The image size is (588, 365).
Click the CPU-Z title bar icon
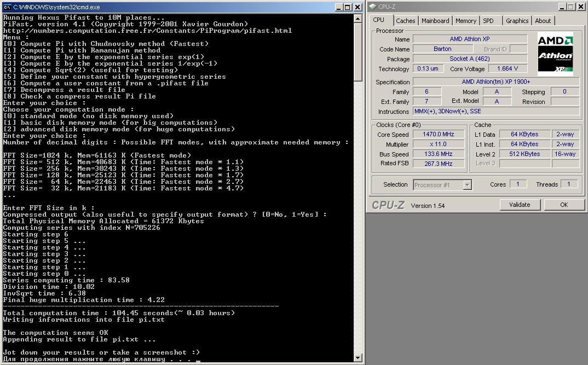coord(373,7)
